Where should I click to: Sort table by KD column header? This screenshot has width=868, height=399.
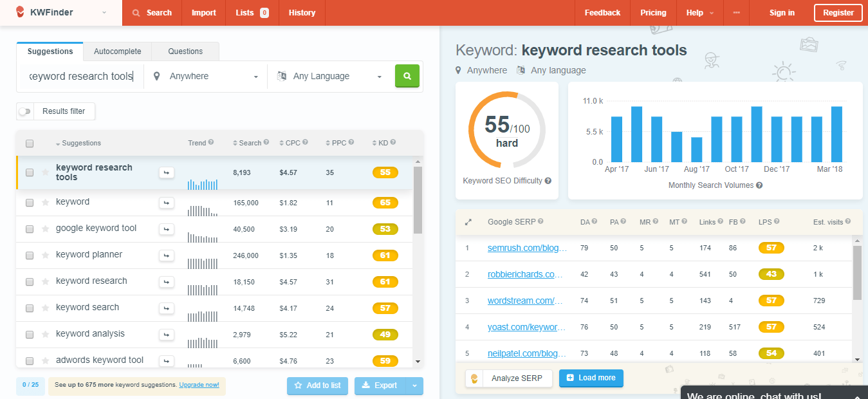point(380,143)
